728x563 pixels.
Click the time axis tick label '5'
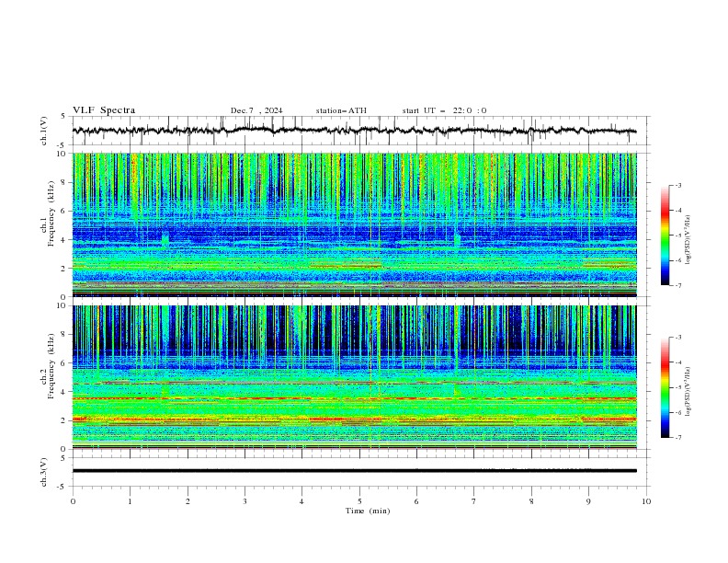[359, 501]
